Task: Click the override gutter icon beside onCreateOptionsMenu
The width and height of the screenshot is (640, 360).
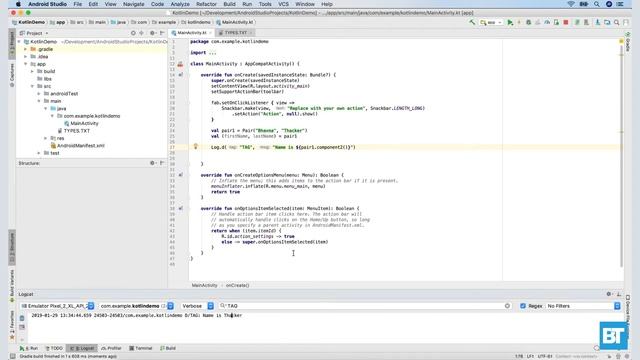Action: point(180,175)
